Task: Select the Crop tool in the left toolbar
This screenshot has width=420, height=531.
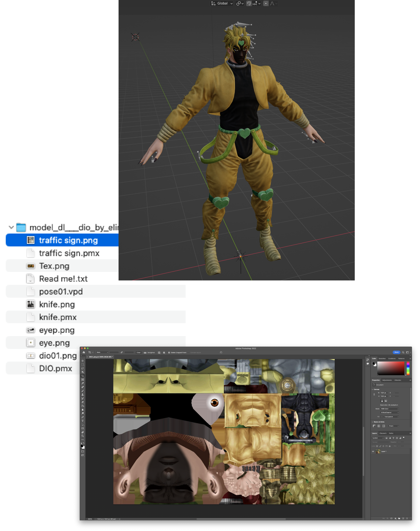Action: [x=83, y=376]
